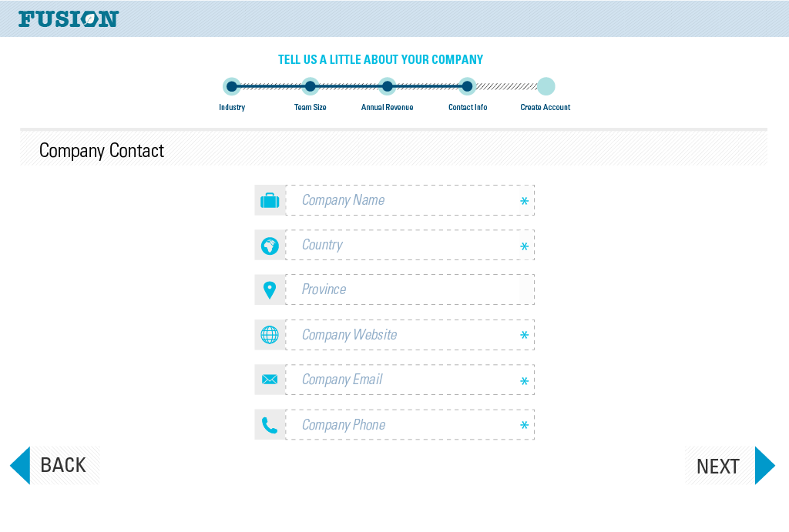
Task: Click the FUSION compass logo
Action: pos(68,18)
